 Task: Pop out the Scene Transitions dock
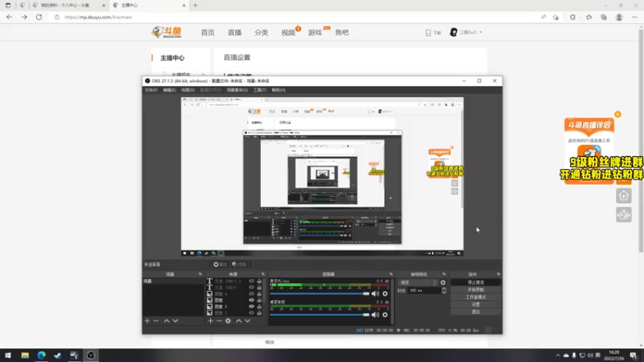[444, 274]
